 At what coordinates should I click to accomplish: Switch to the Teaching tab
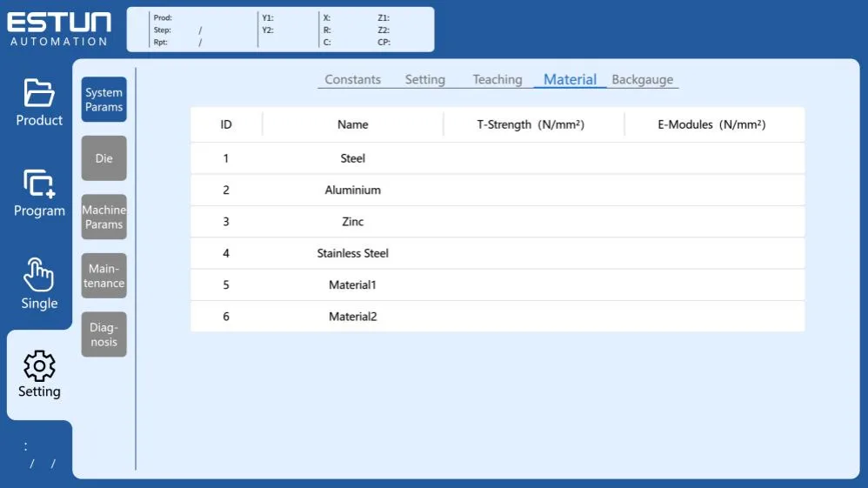click(497, 79)
